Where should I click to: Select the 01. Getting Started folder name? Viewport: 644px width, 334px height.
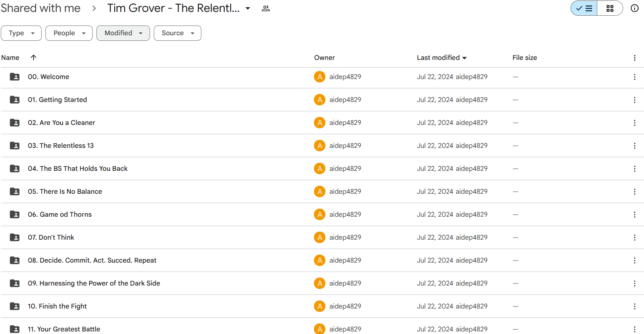[x=57, y=100]
